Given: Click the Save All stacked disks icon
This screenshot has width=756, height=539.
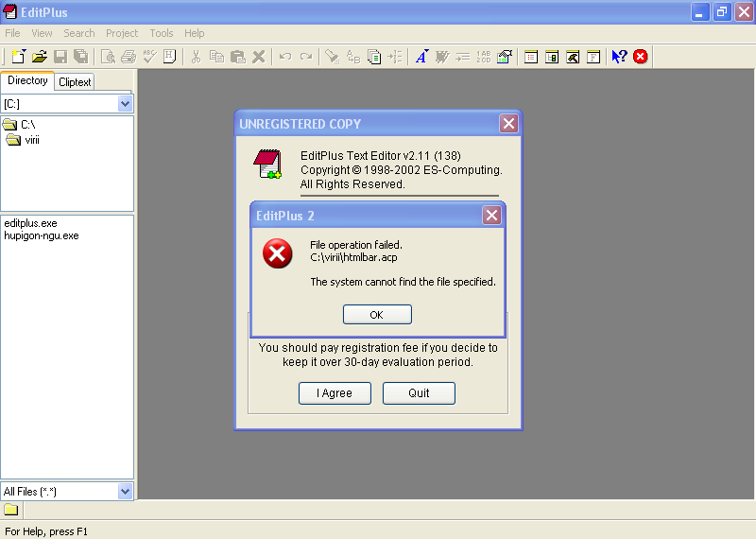Looking at the screenshot, I should (x=81, y=57).
